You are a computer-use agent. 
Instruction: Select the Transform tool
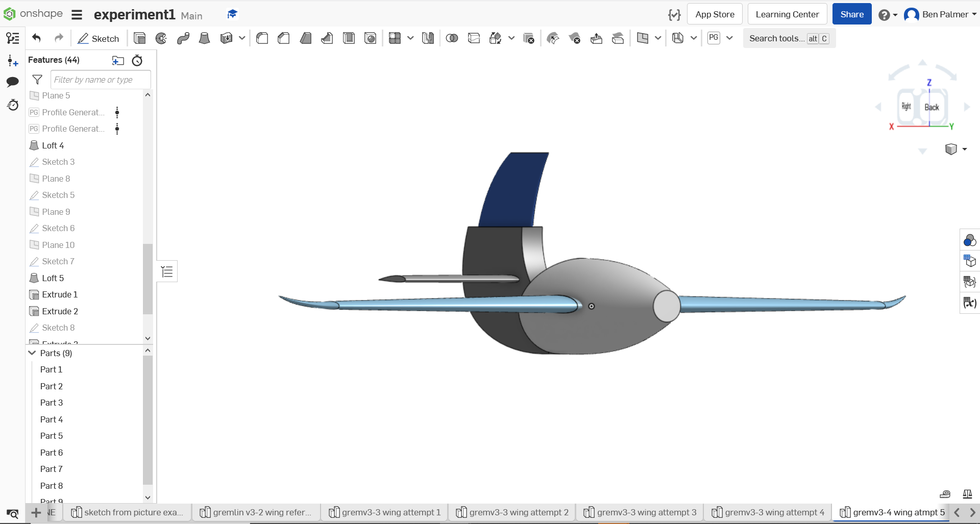(495, 38)
